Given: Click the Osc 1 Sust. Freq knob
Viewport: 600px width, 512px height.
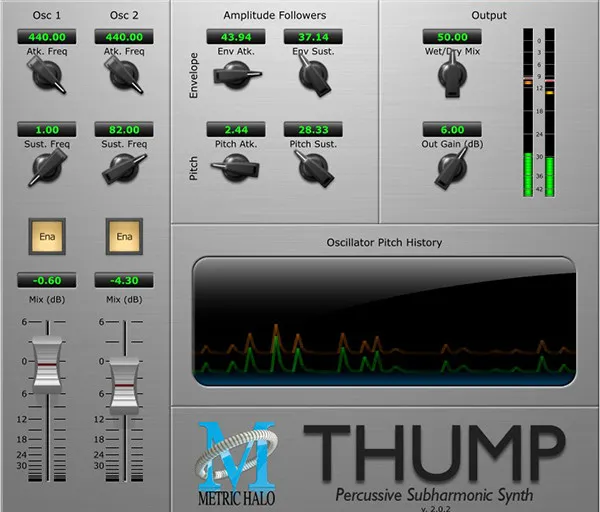Looking at the screenshot, I should pos(46,167).
